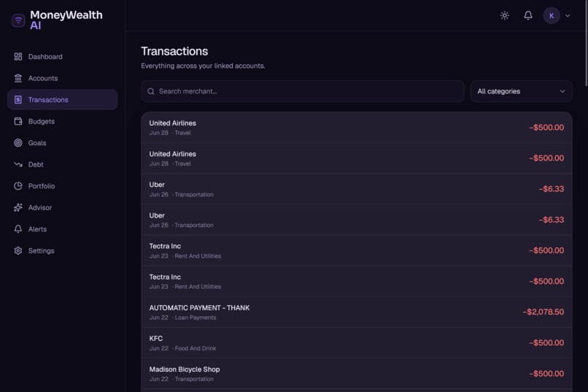Screen dimensions: 588x392
Task: Click the search magnifier icon
Action: coord(151,91)
